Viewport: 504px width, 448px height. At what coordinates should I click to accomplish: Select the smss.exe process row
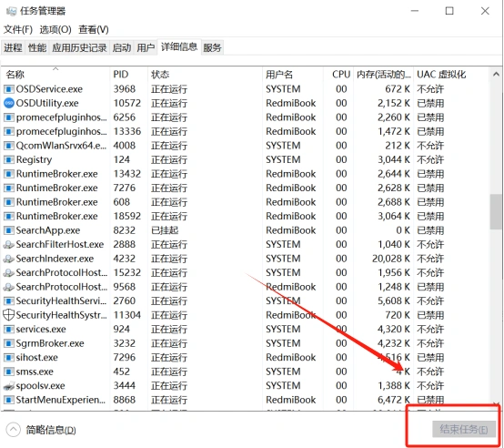[246, 372]
